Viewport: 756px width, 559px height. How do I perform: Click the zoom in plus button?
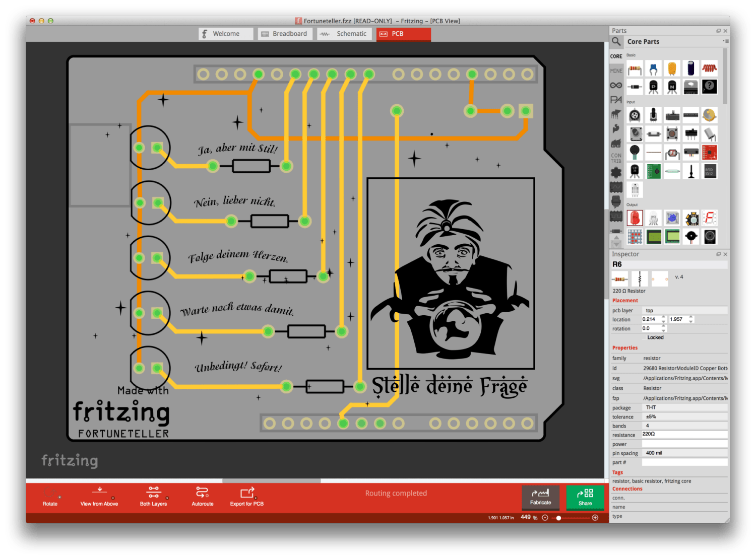pyautogui.click(x=595, y=518)
